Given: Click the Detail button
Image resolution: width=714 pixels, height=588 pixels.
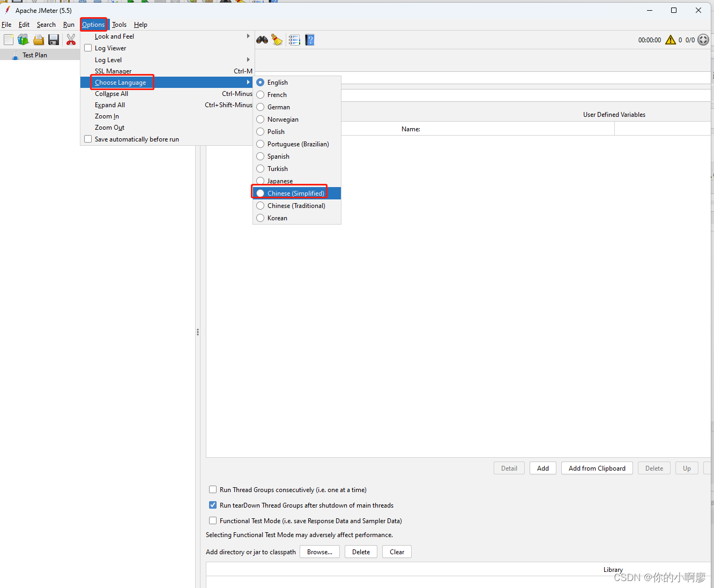Looking at the screenshot, I should (x=509, y=468).
